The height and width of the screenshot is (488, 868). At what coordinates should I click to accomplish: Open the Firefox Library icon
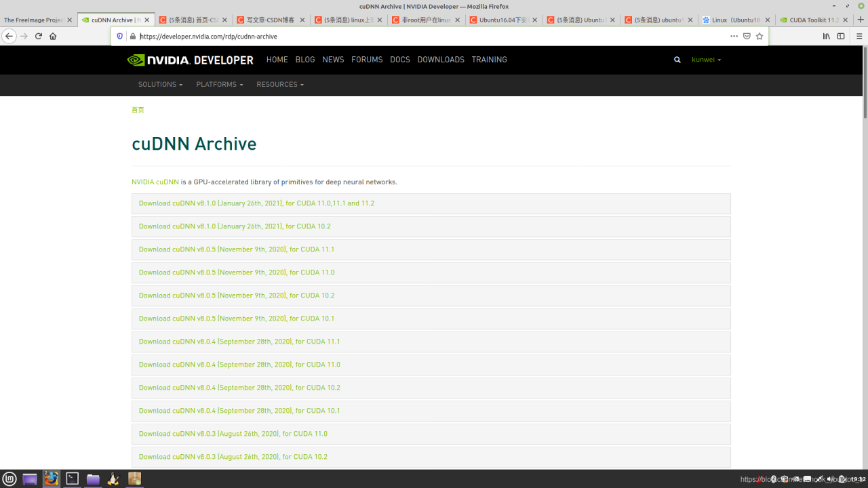click(826, 36)
